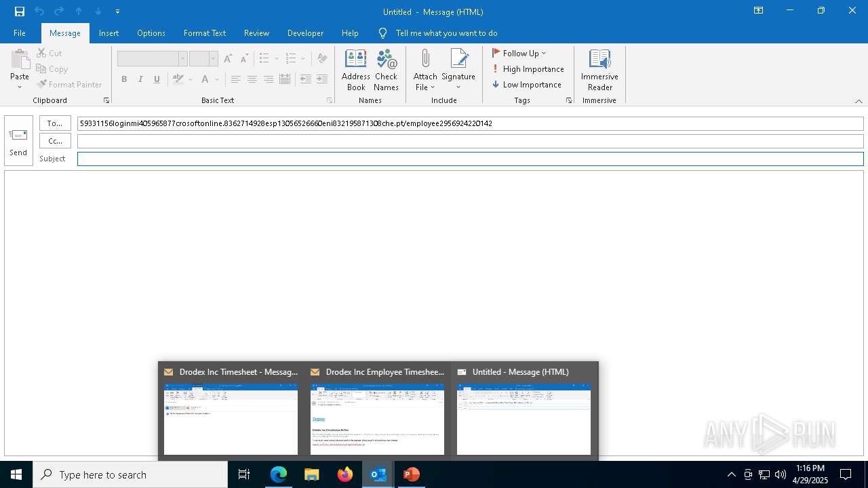Toggle Italic formatting
This screenshot has width=868, height=488.
tap(140, 79)
